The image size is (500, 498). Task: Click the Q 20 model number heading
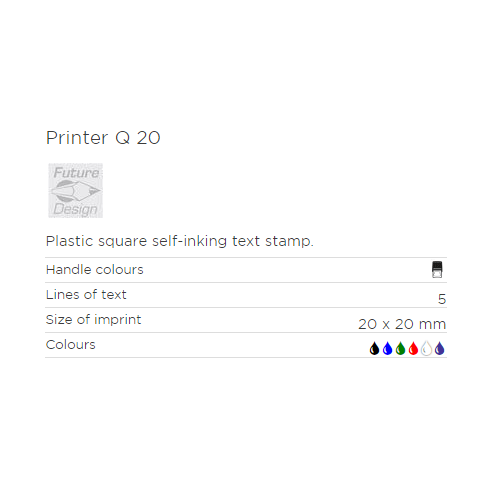pyautogui.click(x=138, y=138)
